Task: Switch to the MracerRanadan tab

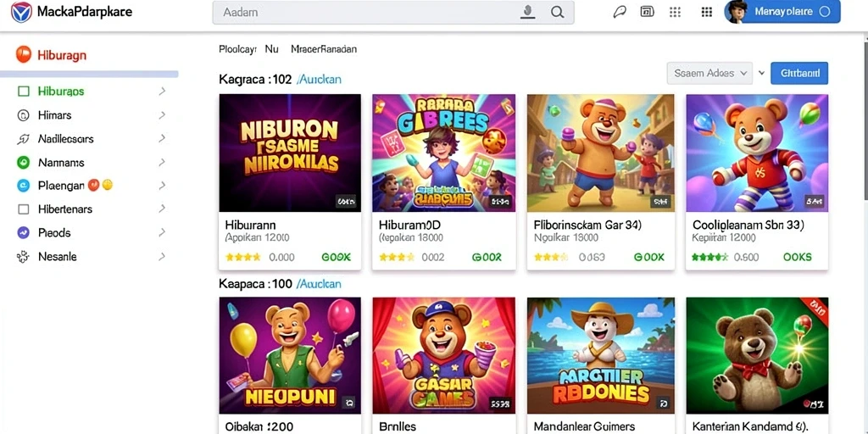Action: tap(324, 48)
